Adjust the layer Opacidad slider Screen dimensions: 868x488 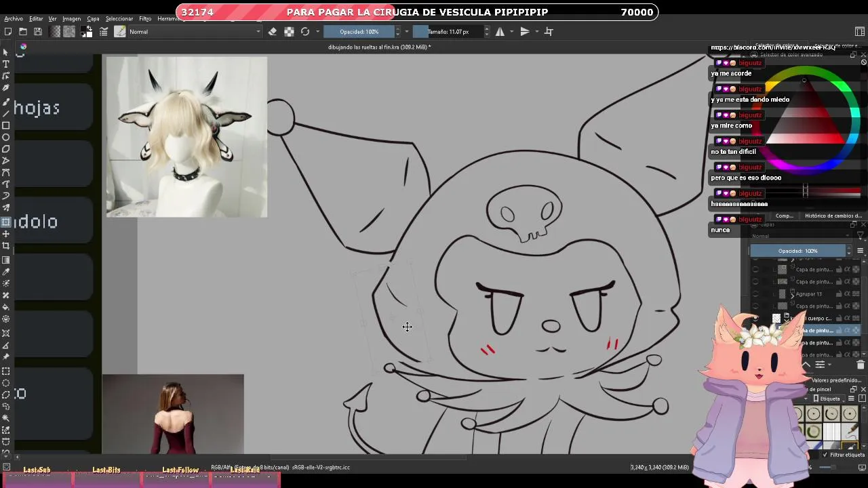(x=797, y=251)
